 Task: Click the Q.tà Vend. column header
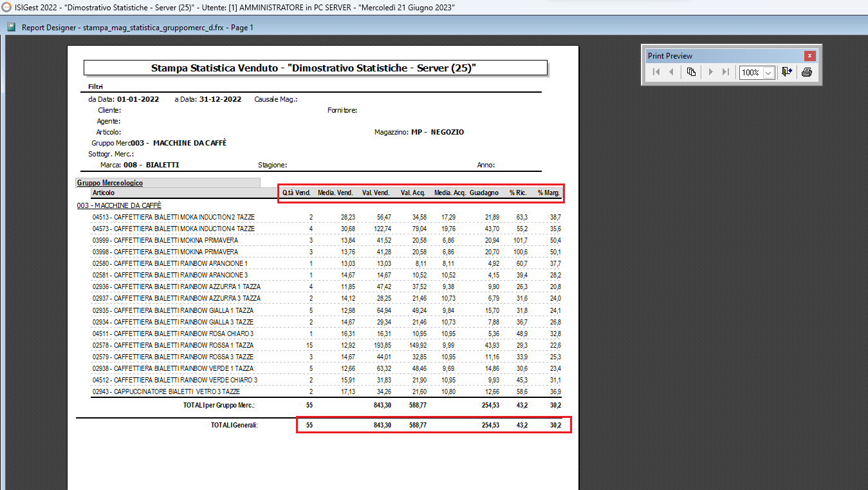tap(297, 193)
